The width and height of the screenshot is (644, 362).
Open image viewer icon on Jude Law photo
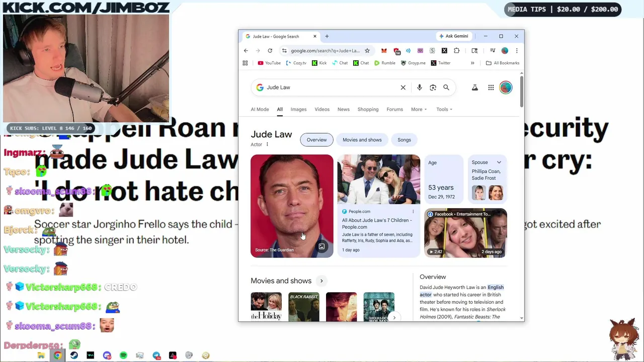point(321,246)
